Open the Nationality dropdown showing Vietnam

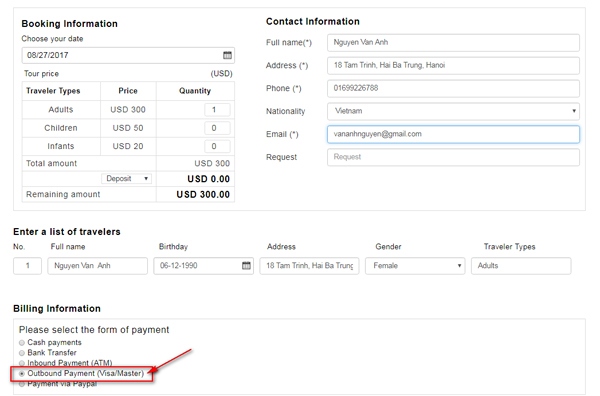[453, 111]
